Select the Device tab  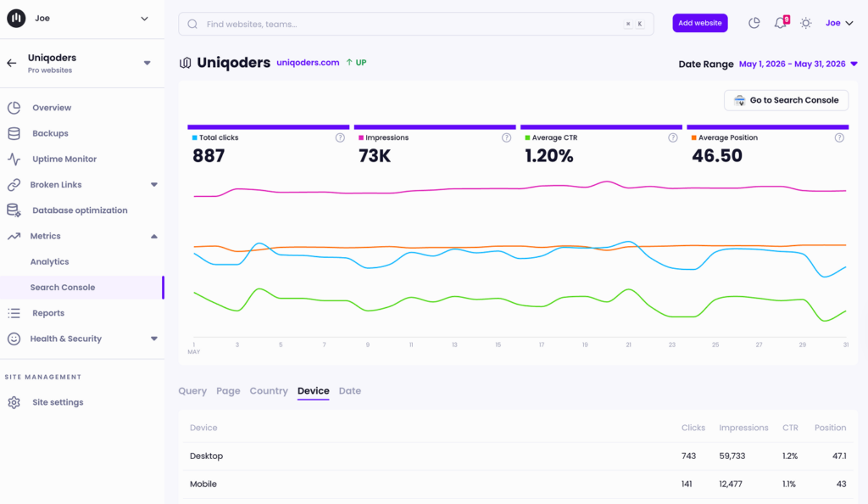(314, 391)
